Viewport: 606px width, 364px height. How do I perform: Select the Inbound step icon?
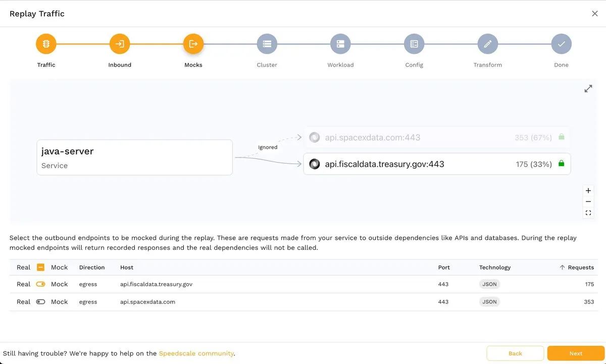[120, 44]
